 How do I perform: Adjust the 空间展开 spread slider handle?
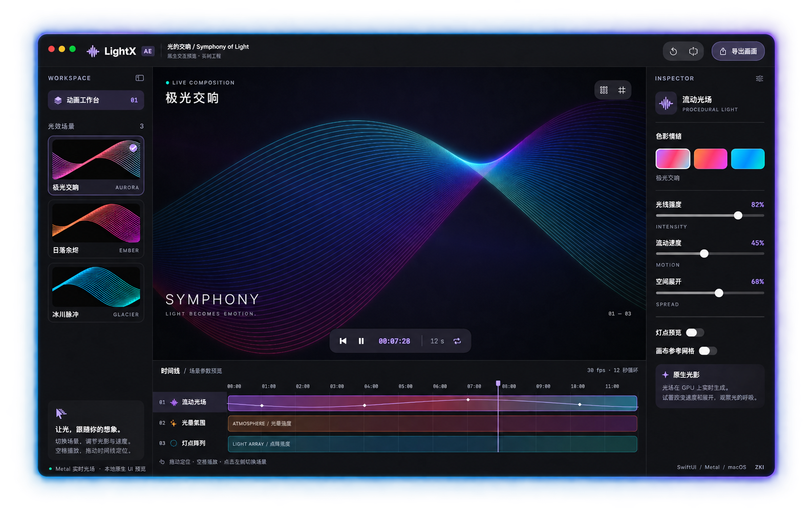[719, 293]
